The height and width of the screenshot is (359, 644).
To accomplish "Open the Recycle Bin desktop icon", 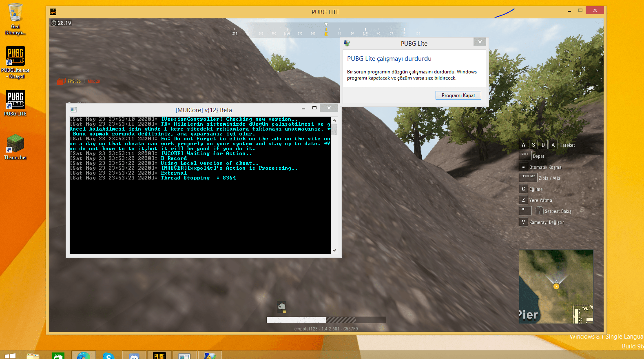I will 15,19.
